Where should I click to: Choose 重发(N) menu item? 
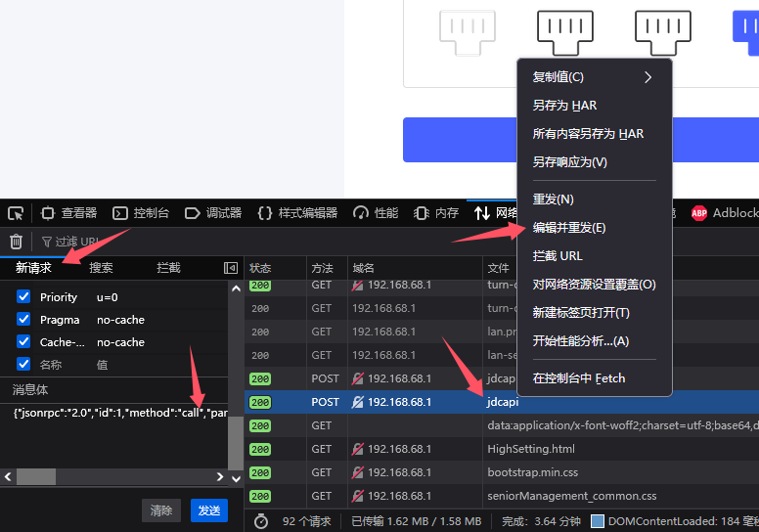595,199
